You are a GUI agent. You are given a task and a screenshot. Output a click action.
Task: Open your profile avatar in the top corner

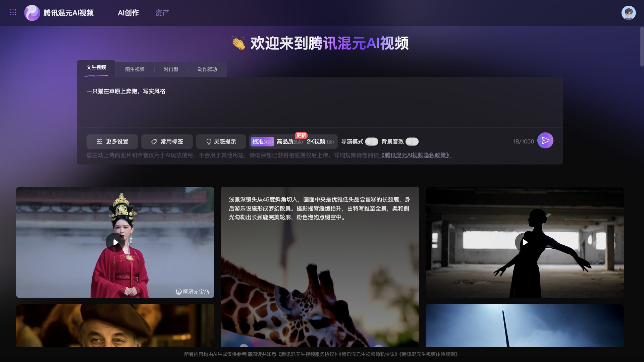(x=629, y=13)
